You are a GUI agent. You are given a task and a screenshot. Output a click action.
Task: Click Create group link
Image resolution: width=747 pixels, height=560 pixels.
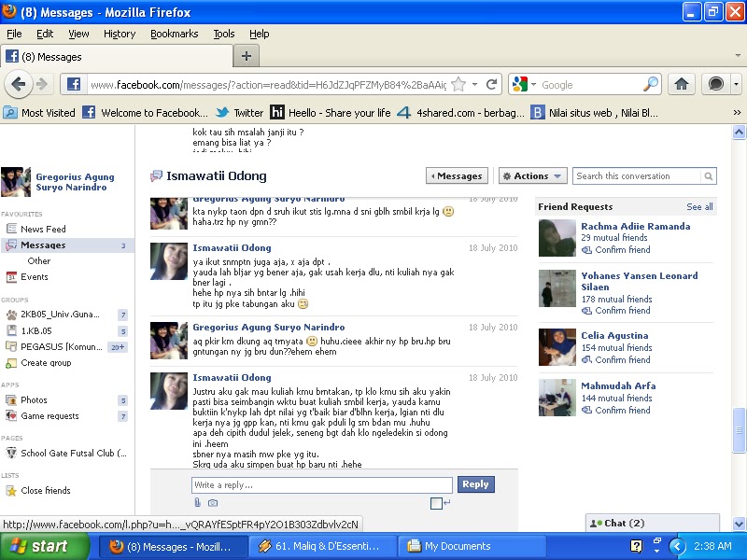(46, 363)
